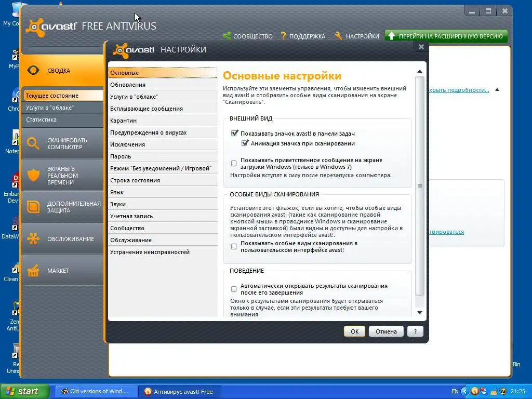The width and height of the screenshot is (532, 399).
Task: Open Режим "Без уведомлений / Игровой" settings
Action: (163, 168)
